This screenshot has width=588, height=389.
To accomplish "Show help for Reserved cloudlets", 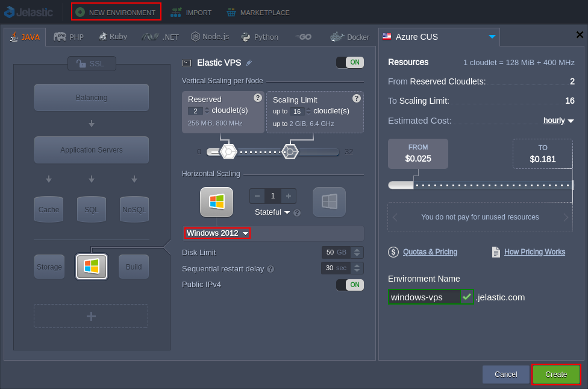I will (258, 98).
